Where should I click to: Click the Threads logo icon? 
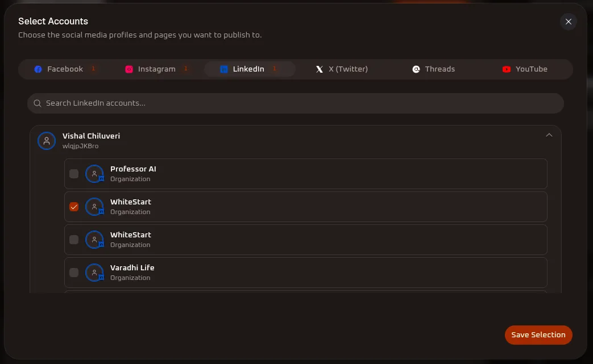(x=416, y=69)
